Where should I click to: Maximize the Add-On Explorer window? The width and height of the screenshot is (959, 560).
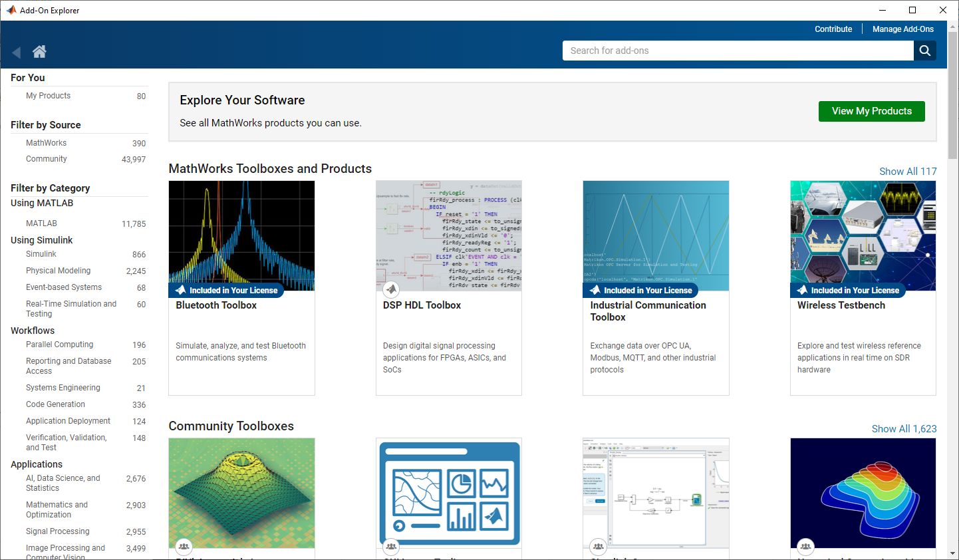(912, 10)
